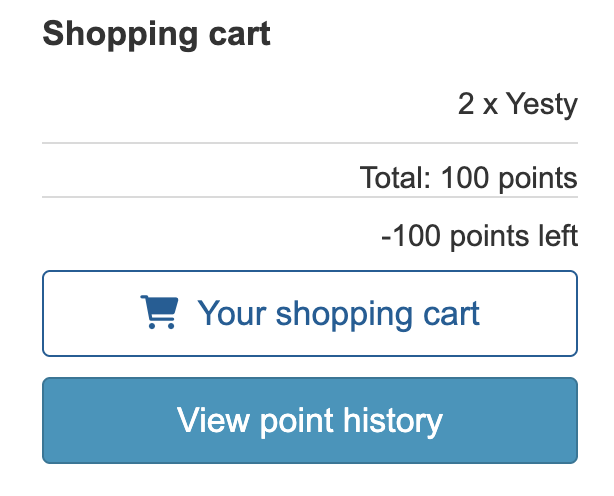Click the Total: 100 points text
Viewport: 614px width, 496px height.
tap(468, 179)
